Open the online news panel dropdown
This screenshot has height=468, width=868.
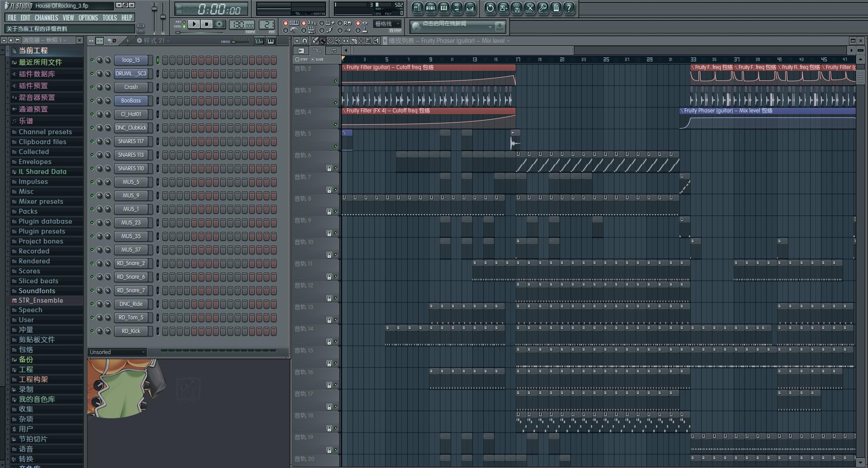(x=490, y=27)
